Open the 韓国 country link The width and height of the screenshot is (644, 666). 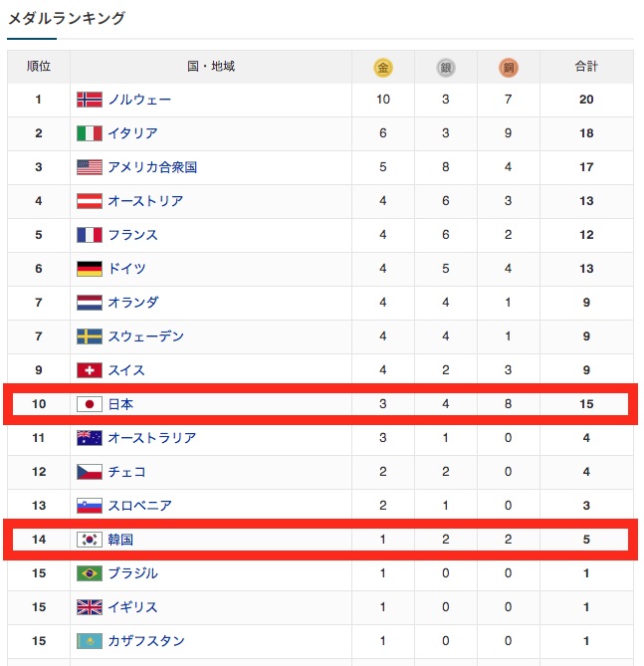pos(120,540)
